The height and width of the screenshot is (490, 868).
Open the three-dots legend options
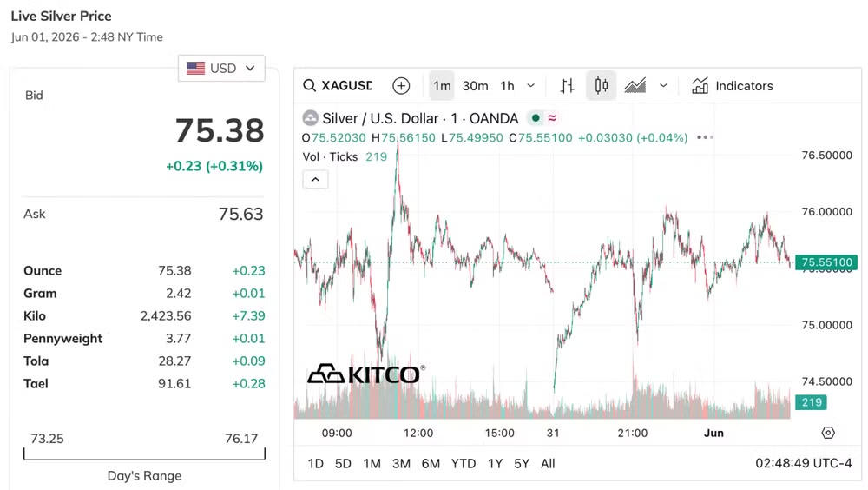tap(705, 137)
